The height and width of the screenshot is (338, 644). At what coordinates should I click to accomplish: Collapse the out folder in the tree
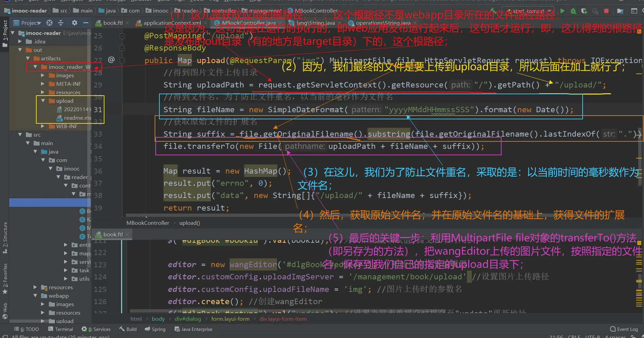[x=20, y=50]
